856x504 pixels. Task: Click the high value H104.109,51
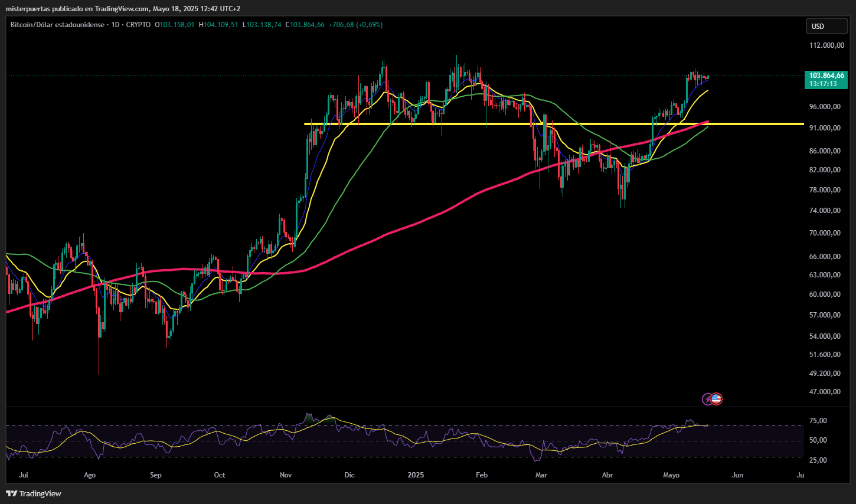(218, 25)
